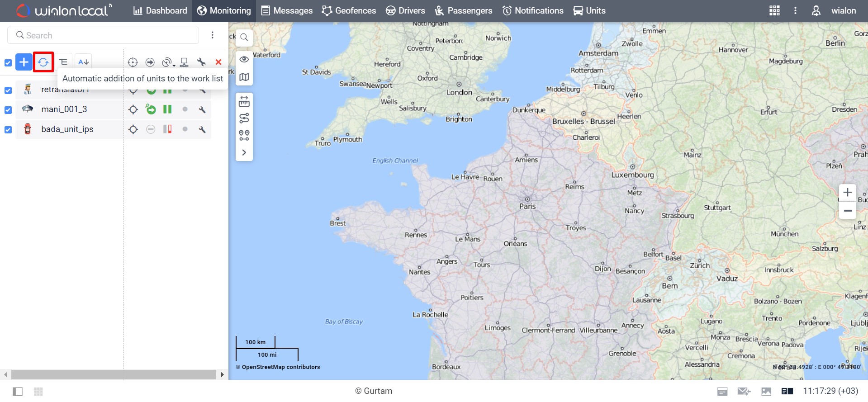
Task: Click the unit list horizontal scrollbar
Action: click(113, 374)
